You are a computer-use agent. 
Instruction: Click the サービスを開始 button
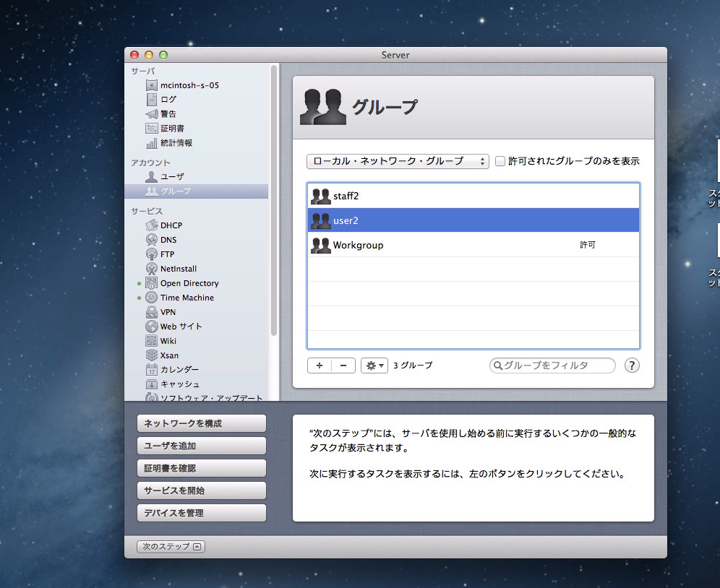pos(202,490)
